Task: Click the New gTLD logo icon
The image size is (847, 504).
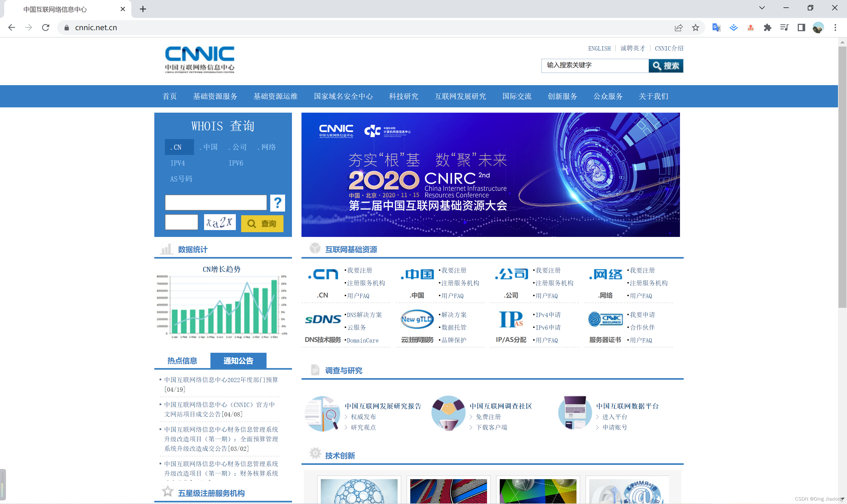Action: pyautogui.click(x=417, y=319)
